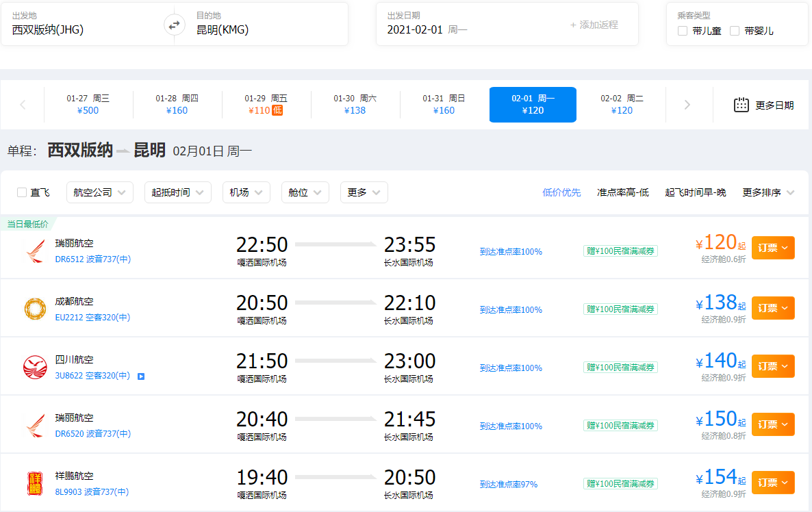The width and height of the screenshot is (812, 512).
Task: Expand 订票 for the ¥150 flight
Action: click(773, 424)
